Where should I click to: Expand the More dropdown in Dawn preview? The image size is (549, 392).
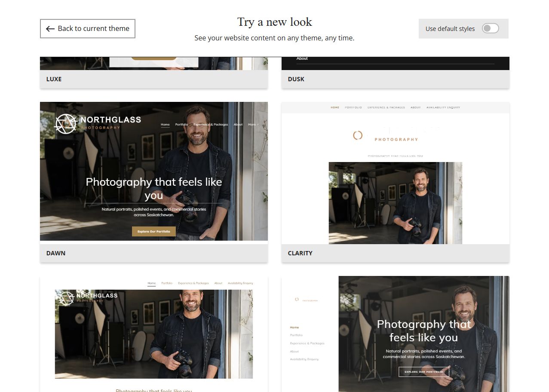coord(253,125)
